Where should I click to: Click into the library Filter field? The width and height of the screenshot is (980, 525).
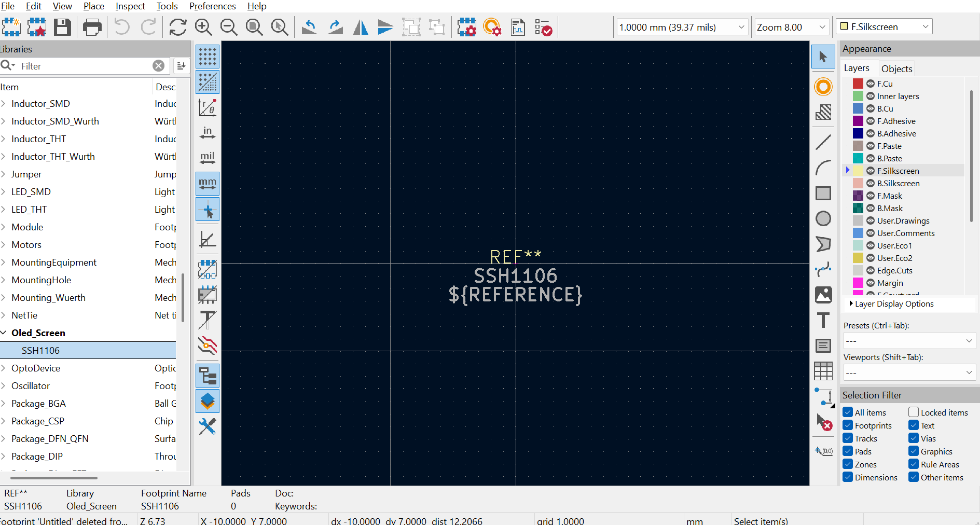(x=86, y=66)
